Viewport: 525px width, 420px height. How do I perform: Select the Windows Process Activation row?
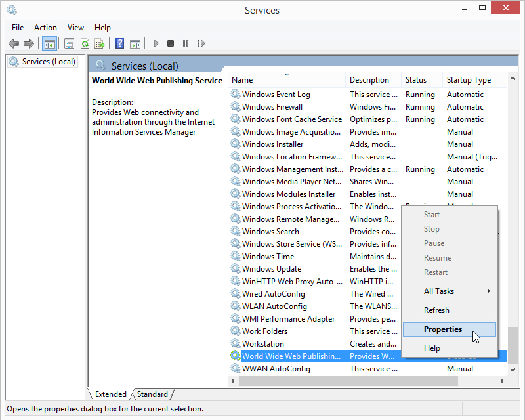pyautogui.click(x=315, y=206)
